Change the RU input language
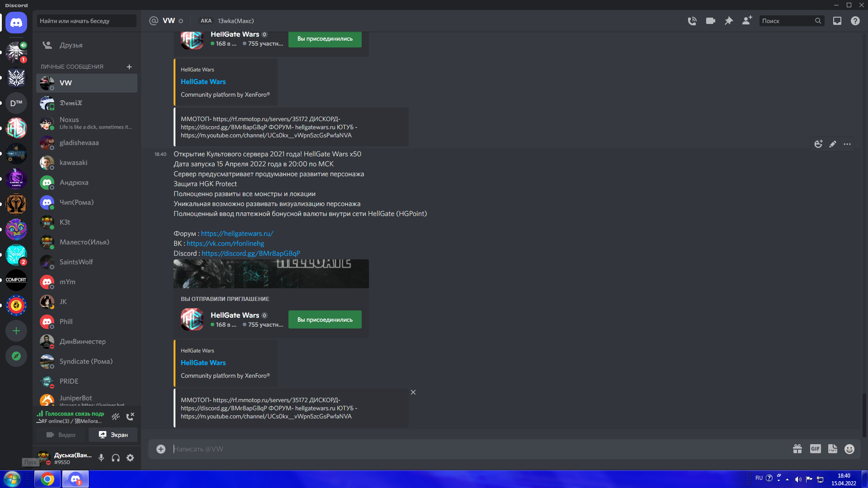 [759, 478]
